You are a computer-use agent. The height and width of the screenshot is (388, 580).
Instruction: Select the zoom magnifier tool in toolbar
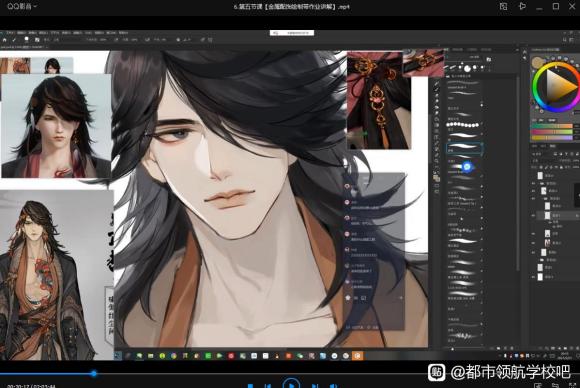coord(436,161)
